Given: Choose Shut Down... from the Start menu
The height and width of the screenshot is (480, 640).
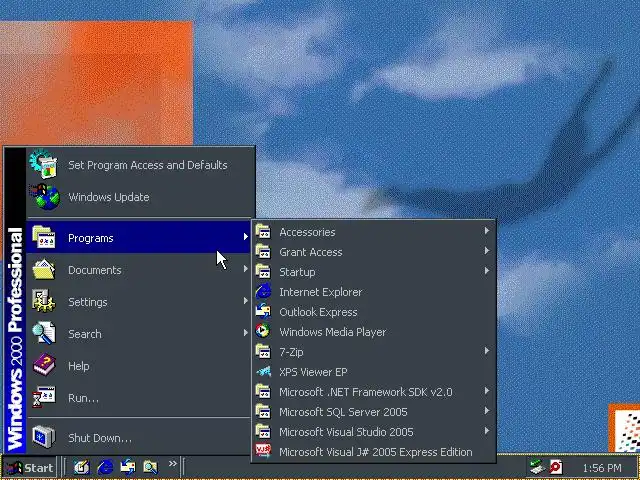Looking at the screenshot, I should tap(139, 437).
